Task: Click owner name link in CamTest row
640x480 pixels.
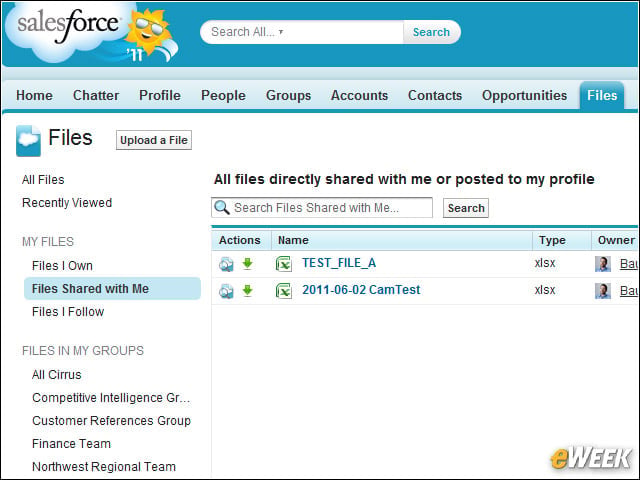Action: pos(629,291)
